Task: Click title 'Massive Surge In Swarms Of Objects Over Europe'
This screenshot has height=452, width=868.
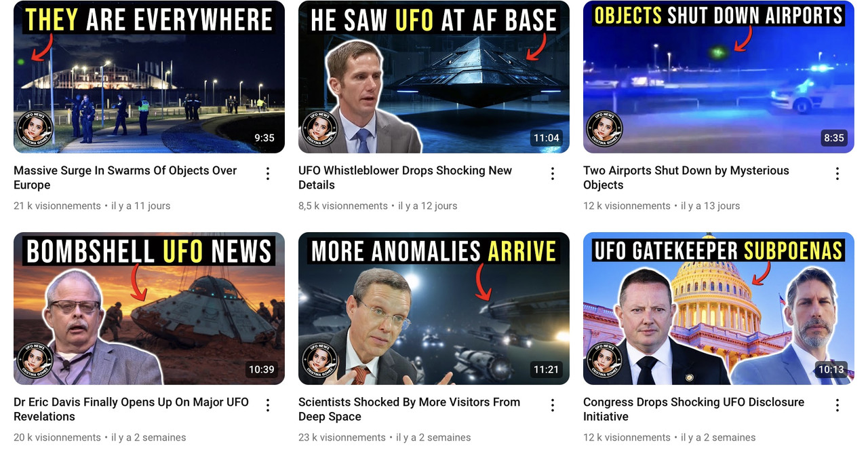Action: tap(125, 178)
